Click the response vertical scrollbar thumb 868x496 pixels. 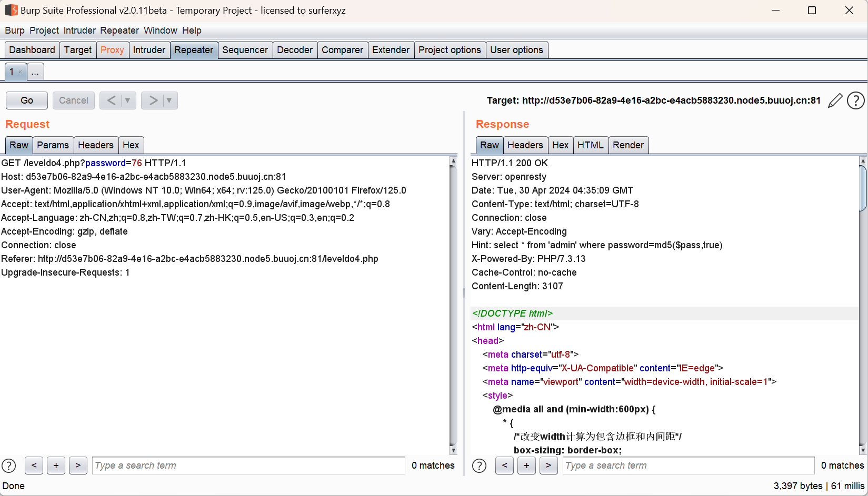coord(863,188)
